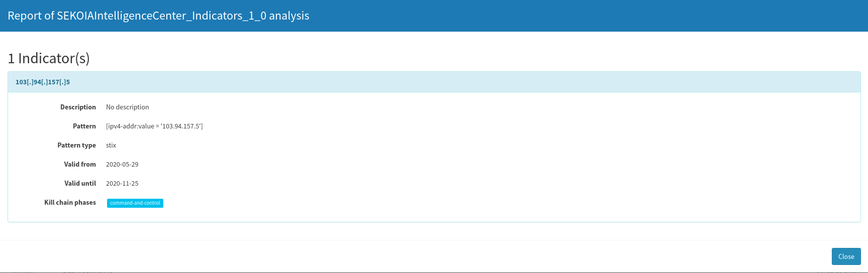Select the Valid from date 2020-05-29
The width and height of the screenshot is (868, 273).
pos(122,164)
